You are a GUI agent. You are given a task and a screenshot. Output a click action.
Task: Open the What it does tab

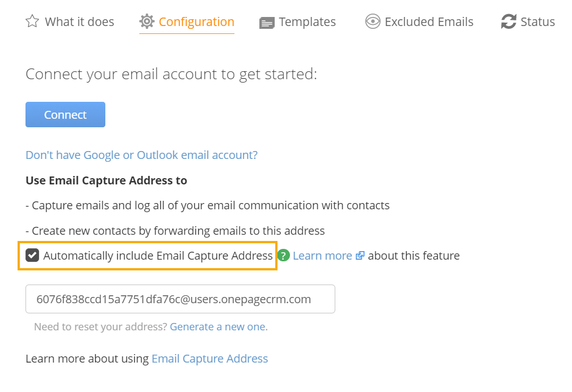(79, 22)
